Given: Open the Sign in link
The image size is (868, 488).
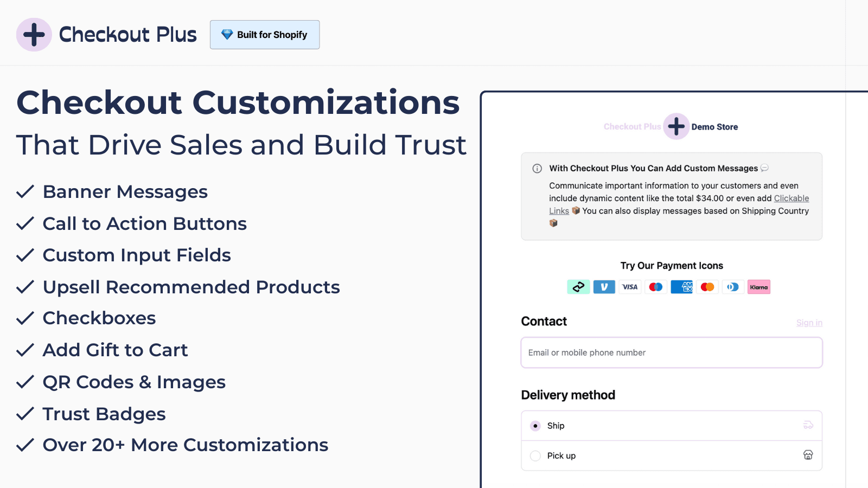Looking at the screenshot, I should click(x=809, y=323).
